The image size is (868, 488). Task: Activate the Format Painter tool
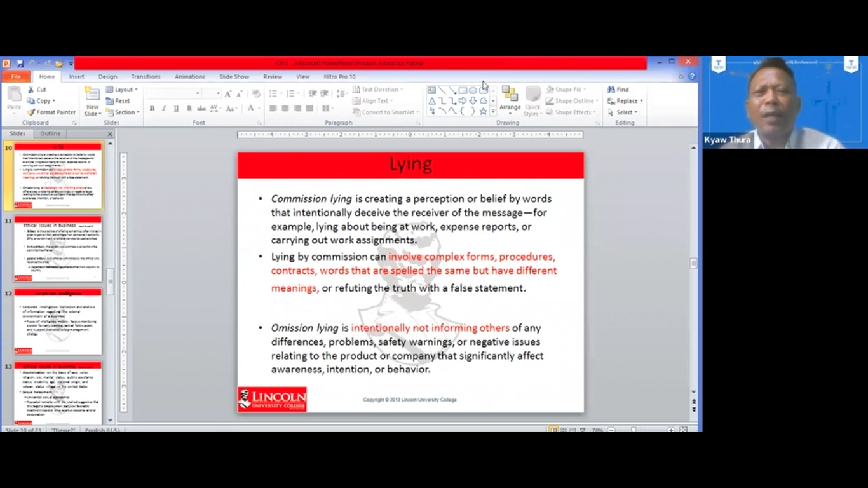(51, 112)
